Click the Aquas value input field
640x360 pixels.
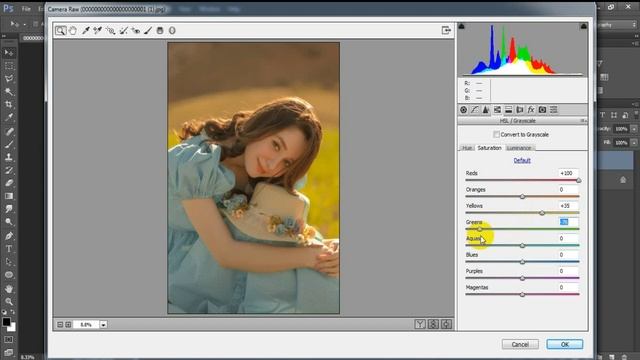[569, 238]
